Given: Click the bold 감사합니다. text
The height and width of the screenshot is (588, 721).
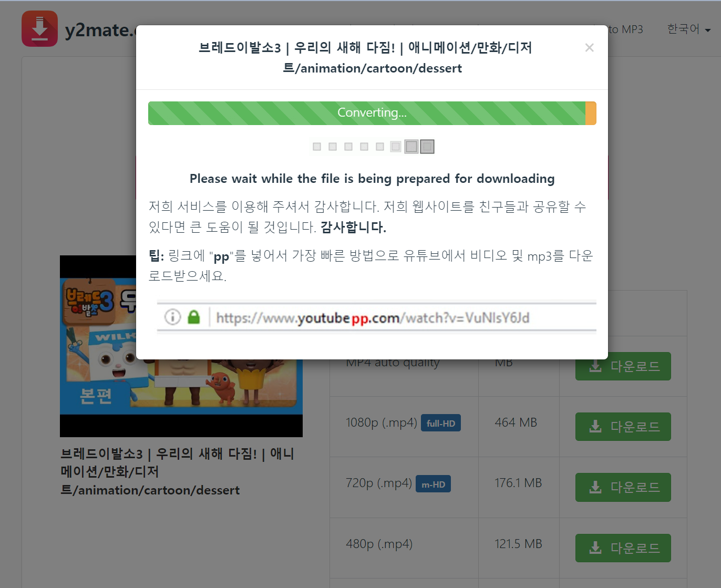Looking at the screenshot, I should pos(353,228).
